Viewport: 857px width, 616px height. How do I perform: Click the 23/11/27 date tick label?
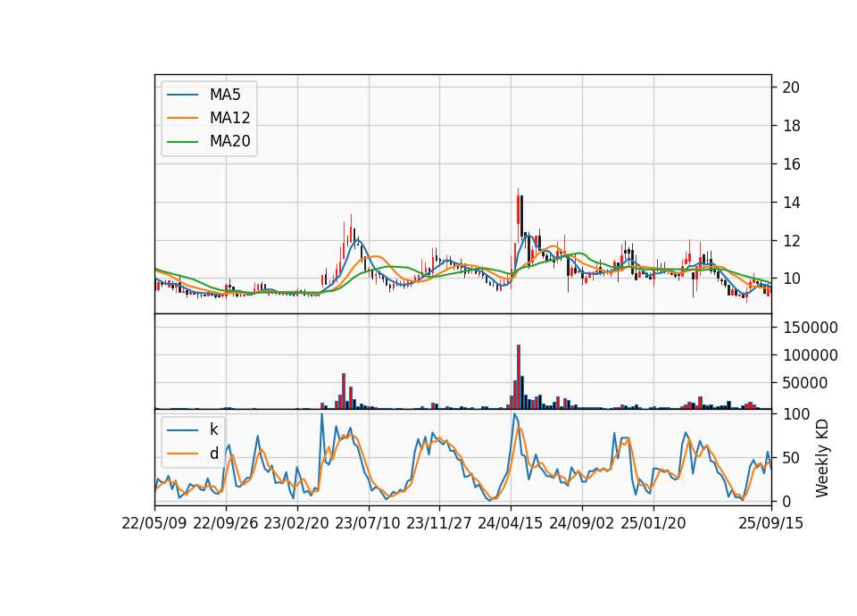click(439, 523)
